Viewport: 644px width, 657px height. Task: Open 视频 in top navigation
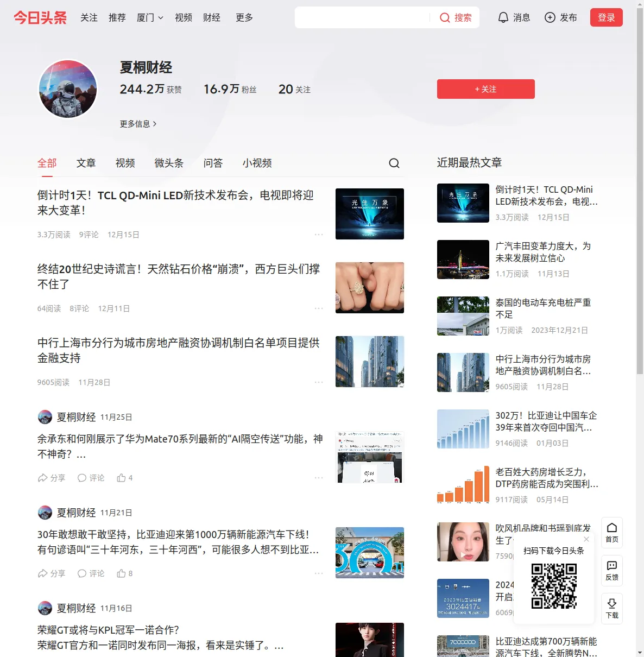tap(184, 18)
